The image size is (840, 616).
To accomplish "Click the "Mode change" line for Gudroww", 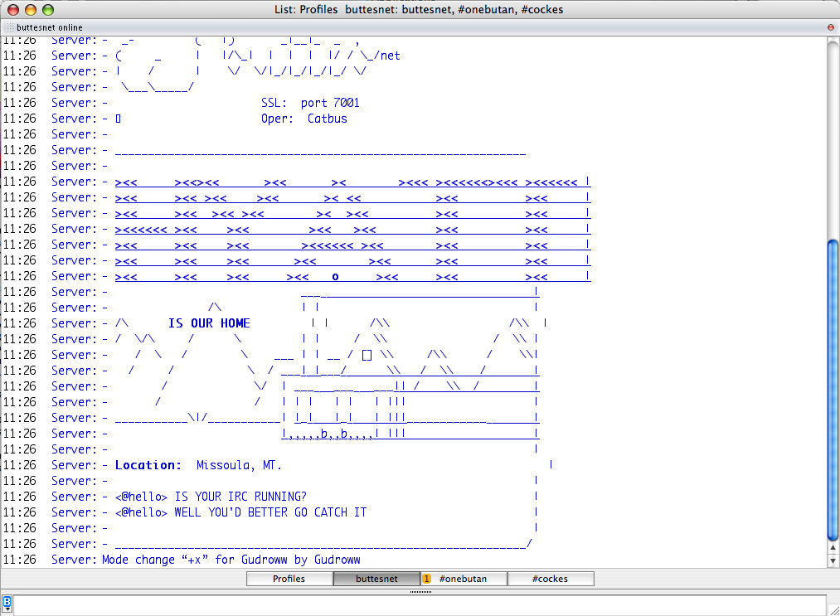I will (x=231, y=560).
